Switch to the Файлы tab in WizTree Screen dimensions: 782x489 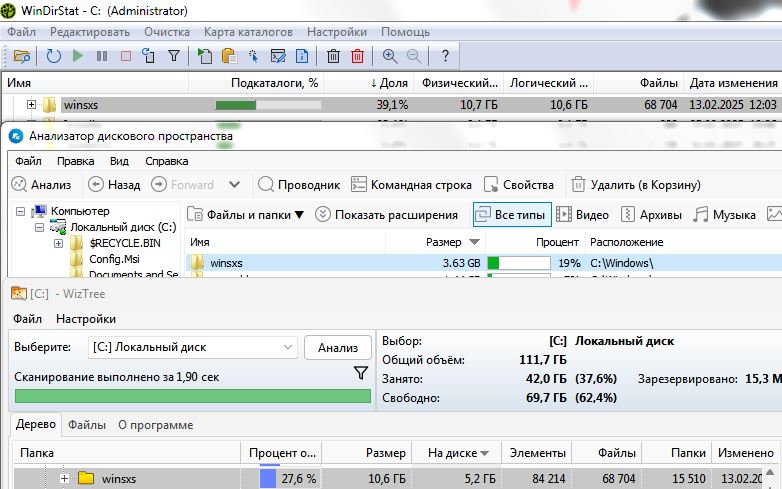coord(87,425)
